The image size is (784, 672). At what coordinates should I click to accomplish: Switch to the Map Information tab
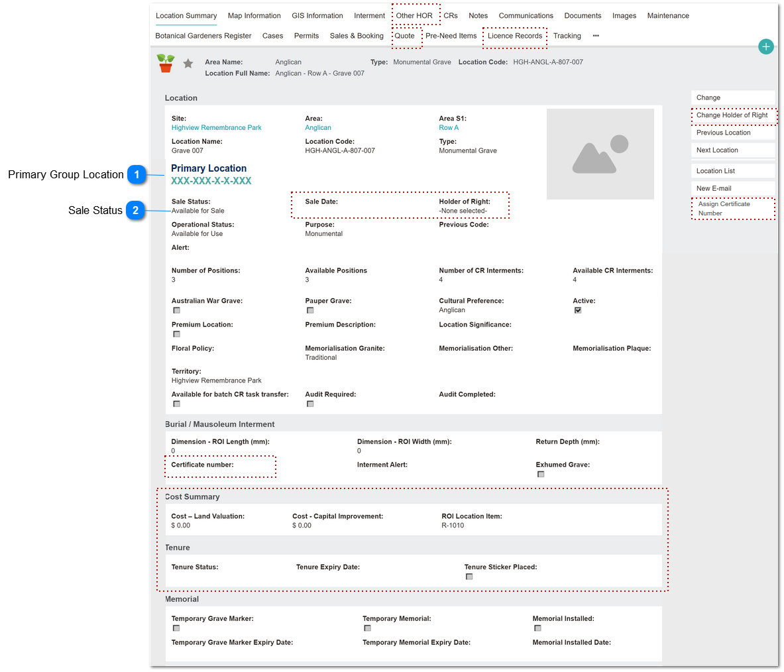254,16
